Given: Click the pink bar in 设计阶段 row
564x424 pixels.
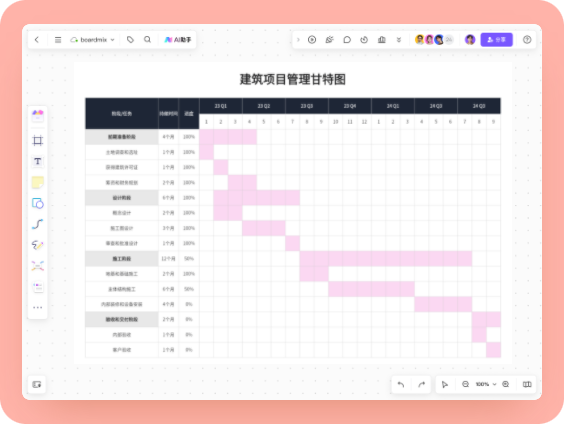Looking at the screenshot, I should coord(257,198).
